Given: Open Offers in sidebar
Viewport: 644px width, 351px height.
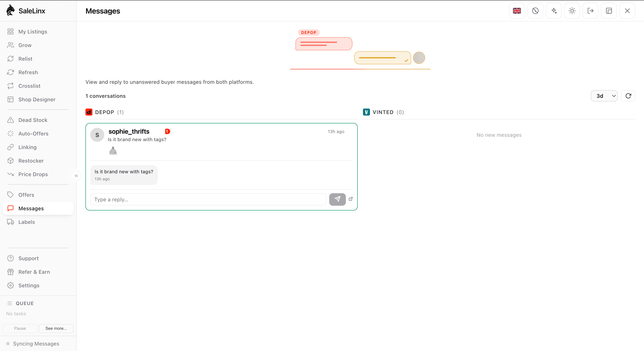Looking at the screenshot, I should [x=38, y=195].
